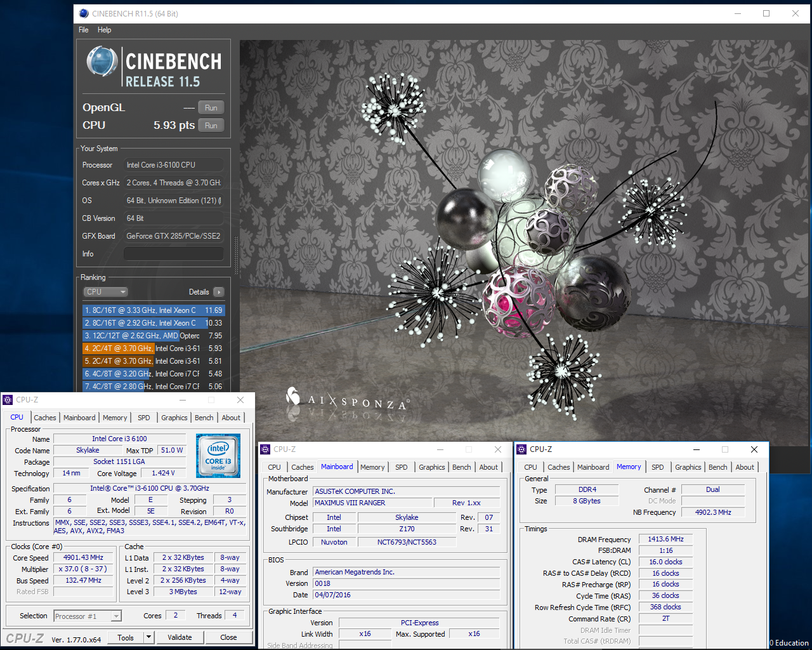Image resolution: width=812 pixels, height=650 pixels.
Task: Click the Intel Core i3 badge in CPU-Z
Action: pos(218,456)
